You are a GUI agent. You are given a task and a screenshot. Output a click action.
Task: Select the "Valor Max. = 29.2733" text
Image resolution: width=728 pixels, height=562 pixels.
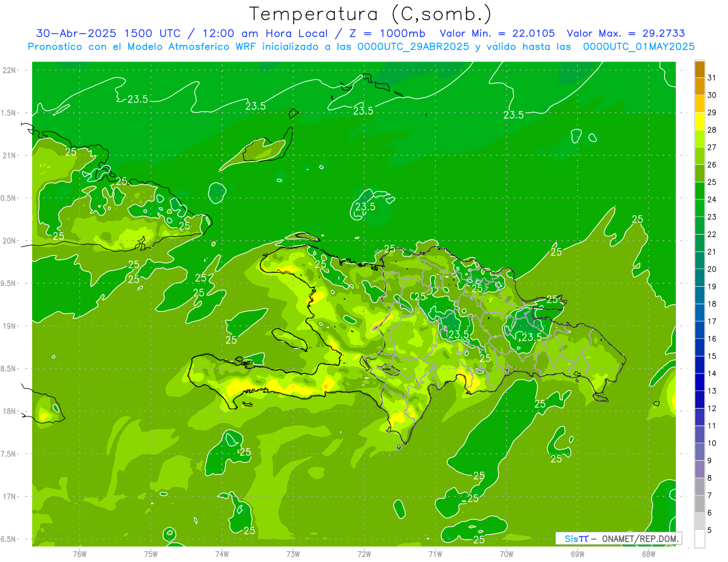(x=625, y=33)
